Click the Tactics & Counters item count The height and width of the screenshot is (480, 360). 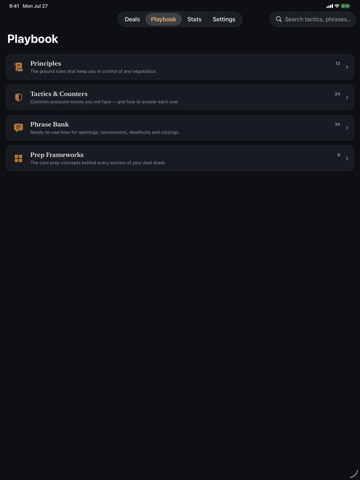(x=337, y=94)
